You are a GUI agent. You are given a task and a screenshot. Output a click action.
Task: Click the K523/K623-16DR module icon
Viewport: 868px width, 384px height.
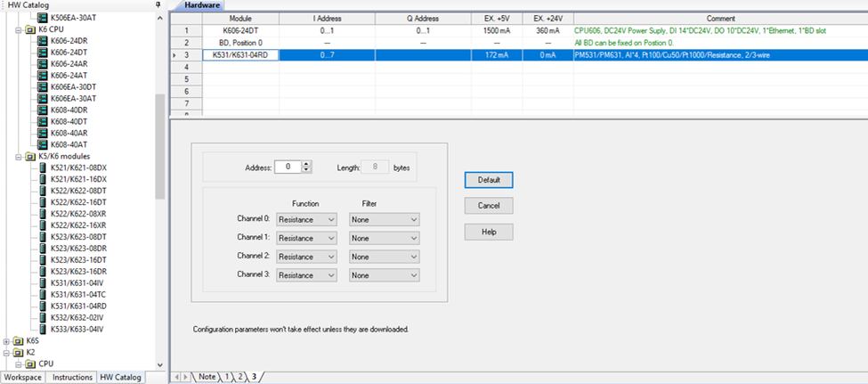click(x=43, y=272)
